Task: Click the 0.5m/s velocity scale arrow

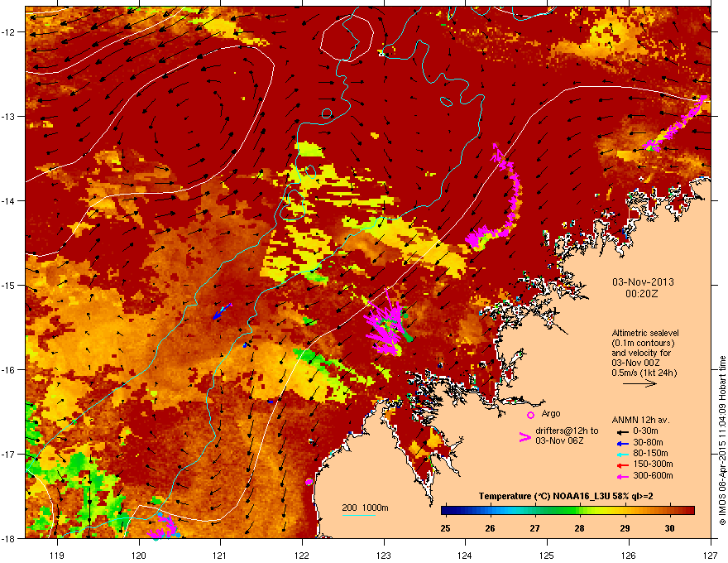Action: 639,383
